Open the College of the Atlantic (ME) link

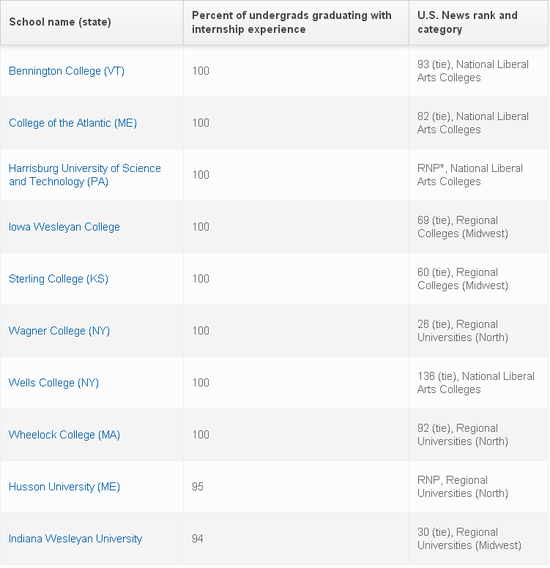tap(73, 123)
